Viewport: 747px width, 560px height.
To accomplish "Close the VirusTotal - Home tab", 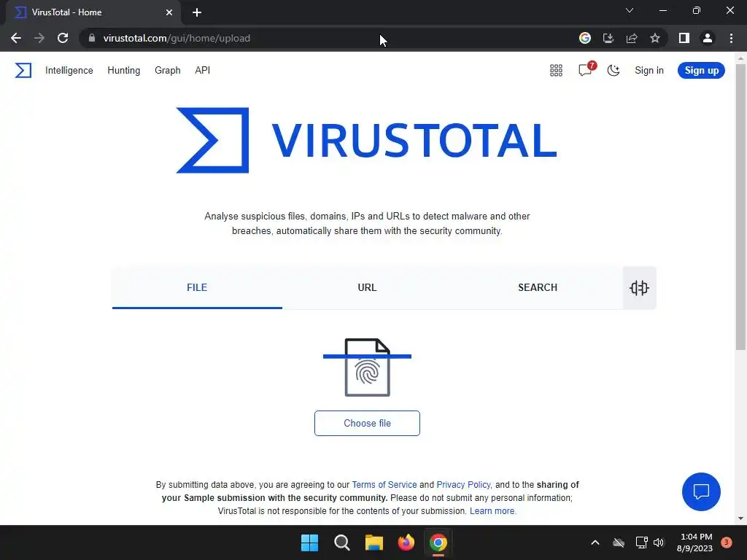I will tap(169, 12).
